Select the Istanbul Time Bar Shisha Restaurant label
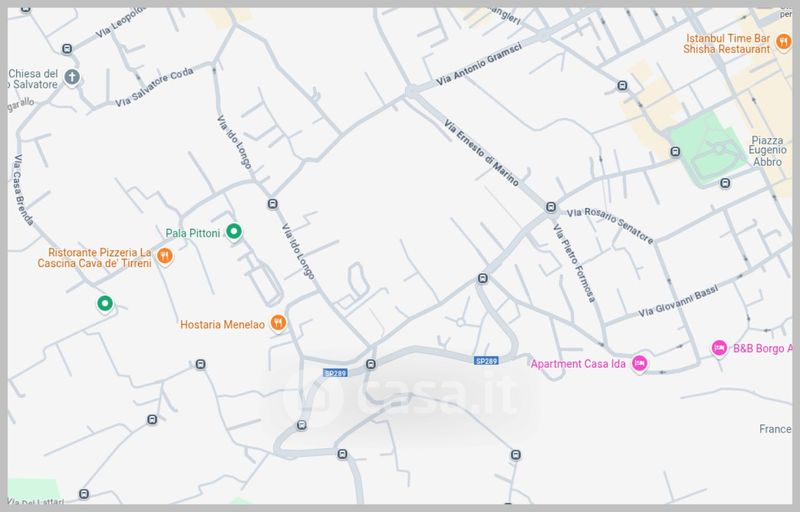The image size is (800, 512). tap(727, 43)
